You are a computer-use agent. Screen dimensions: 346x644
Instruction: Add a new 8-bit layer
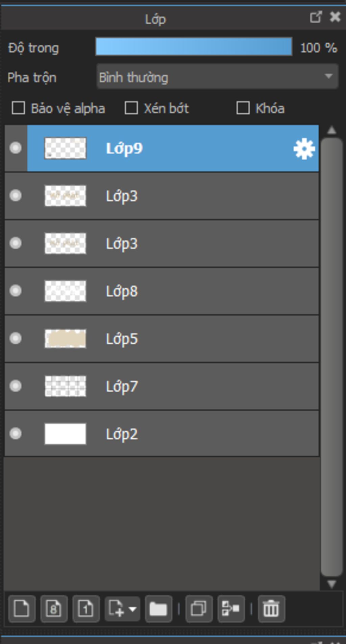(54, 609)
